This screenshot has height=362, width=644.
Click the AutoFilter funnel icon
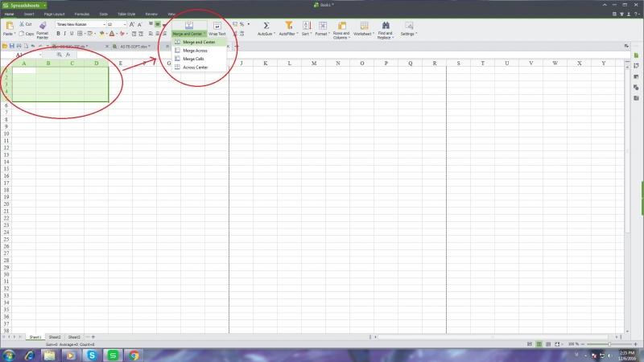pyautogui.click(x=288, y=25)
